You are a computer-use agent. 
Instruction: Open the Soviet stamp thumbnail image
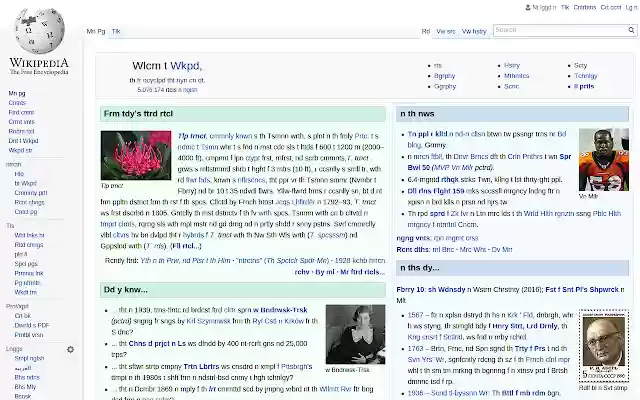(604, 346)
